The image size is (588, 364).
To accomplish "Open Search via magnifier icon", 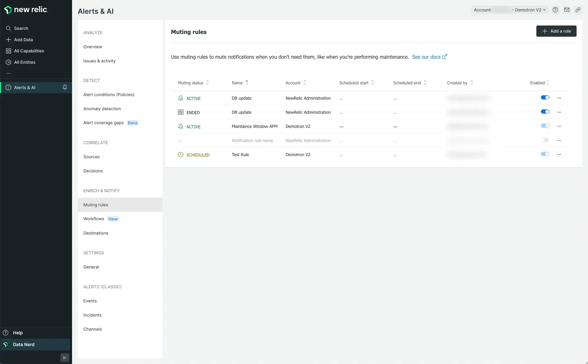I will tap(9, 28).
